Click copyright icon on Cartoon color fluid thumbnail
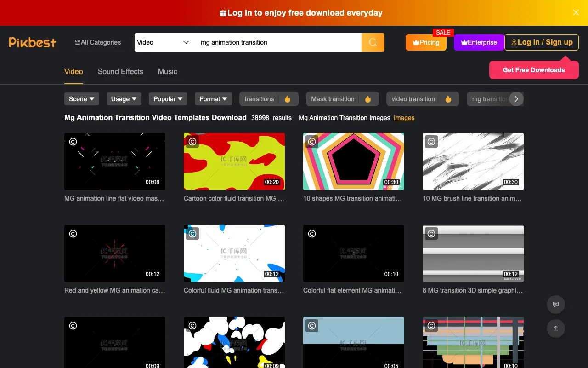This screenshot has width=588, height=368. click(x=192, y=142)
